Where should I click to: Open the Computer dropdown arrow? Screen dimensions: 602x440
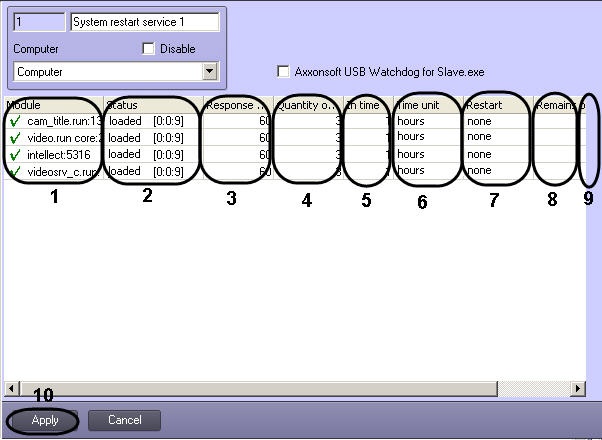click(210, 71)
